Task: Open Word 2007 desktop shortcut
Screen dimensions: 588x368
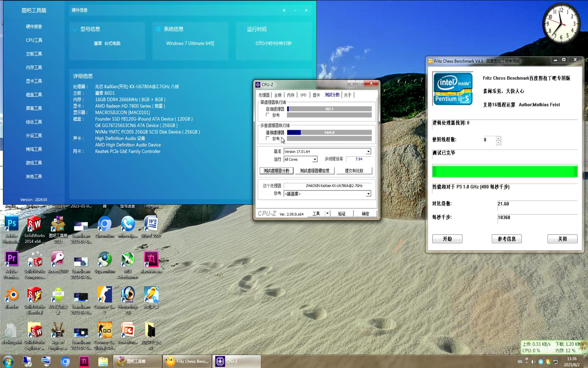Action: [151, 227]
